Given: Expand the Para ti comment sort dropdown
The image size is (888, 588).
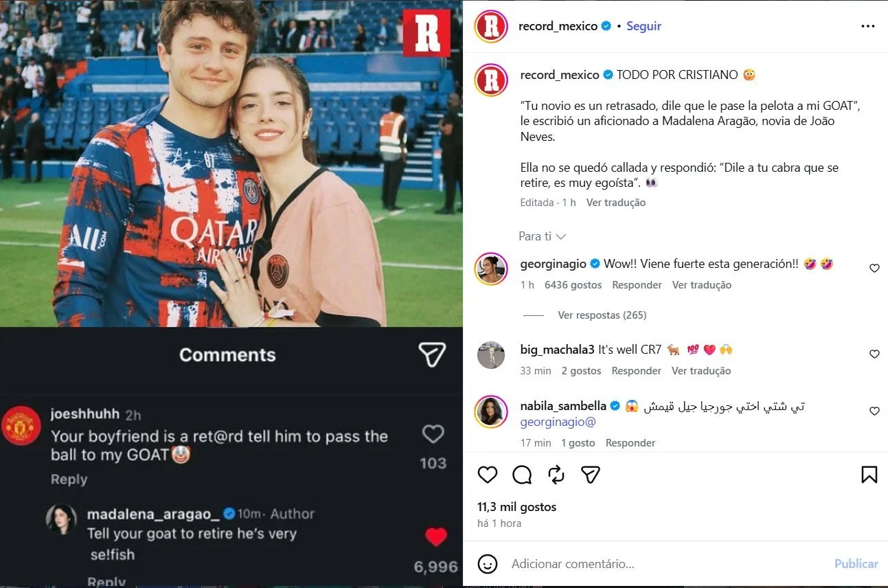Looking at the screenshot, I should (x=542, y=236).
